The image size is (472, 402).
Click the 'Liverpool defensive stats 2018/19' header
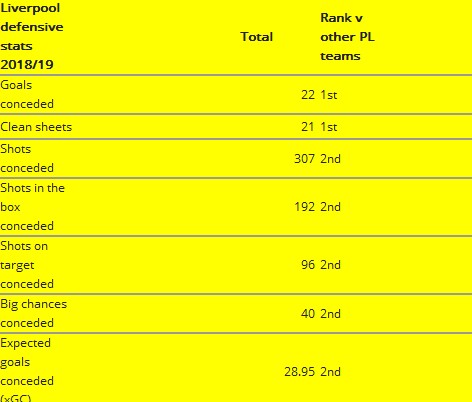(32, 36)
